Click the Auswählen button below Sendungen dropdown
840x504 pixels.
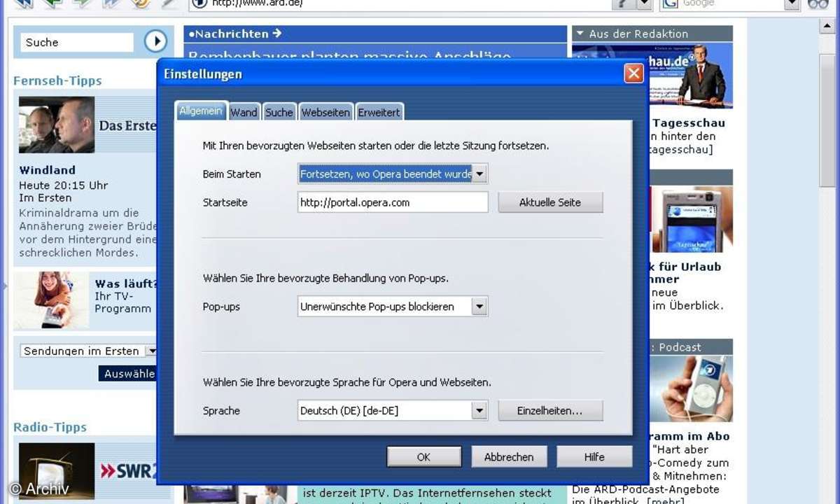(x=129, y=374)
